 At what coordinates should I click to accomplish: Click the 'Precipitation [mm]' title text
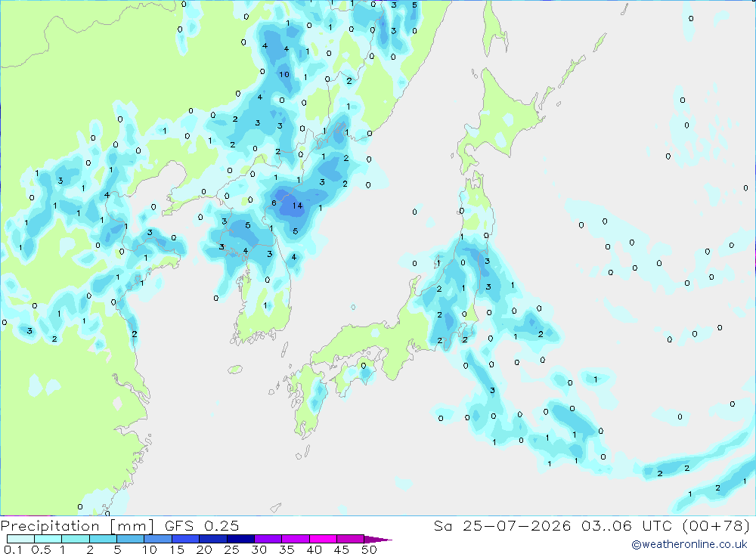coord(77,526)
